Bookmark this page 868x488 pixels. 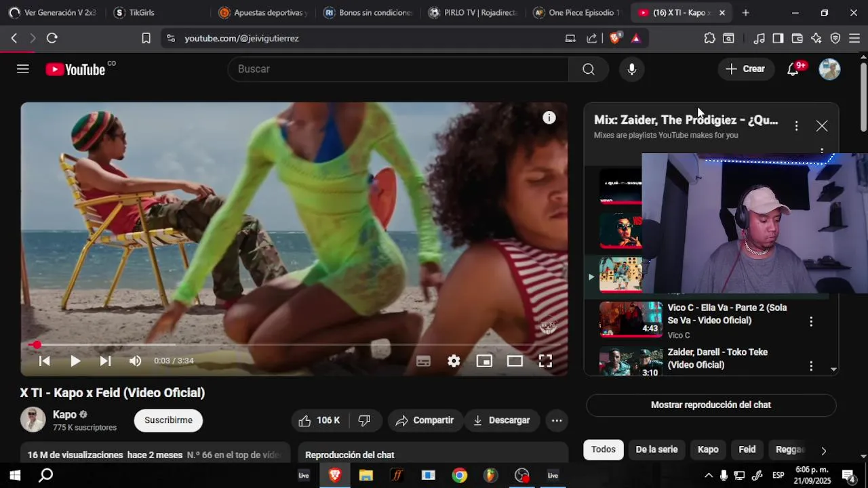(146, 39)
